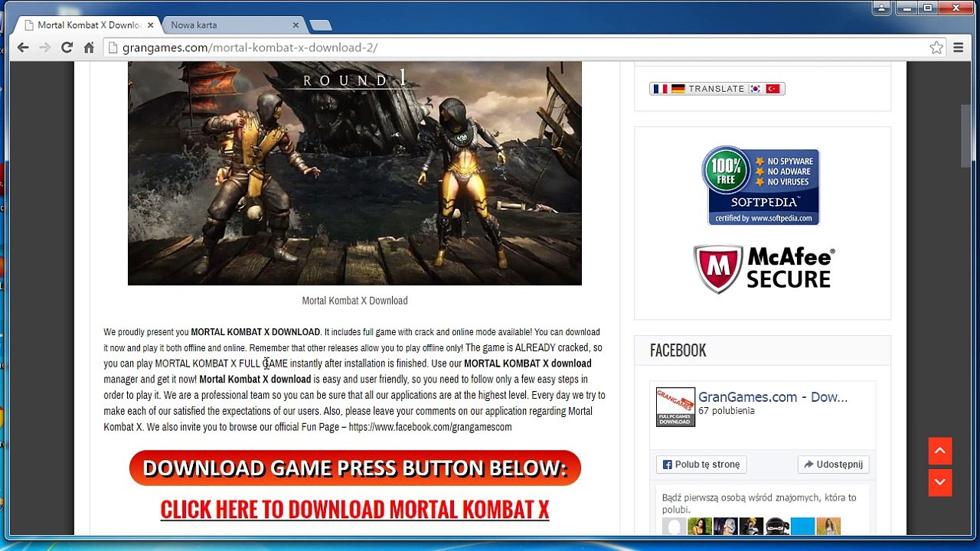Image resolution: width=980 pixels, height=551 pixels.
Task: Like the page with Polub tę stronę
Action: tap(701, 465)
